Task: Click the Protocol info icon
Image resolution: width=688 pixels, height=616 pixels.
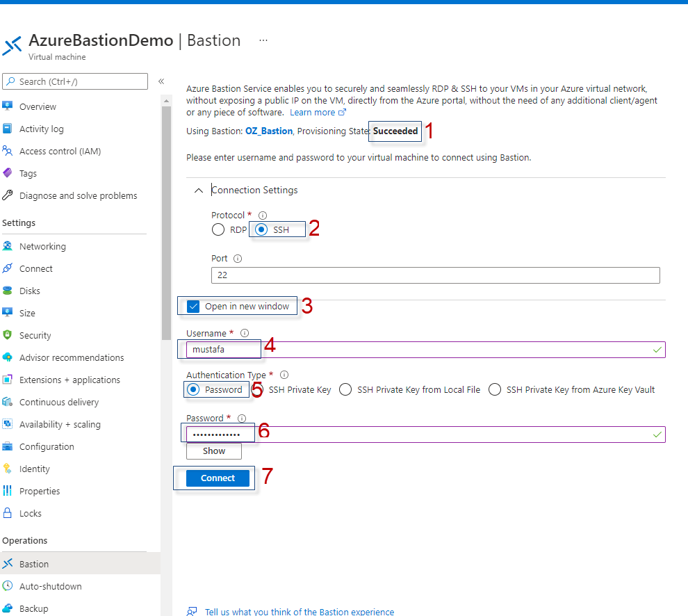Action: 263,215
